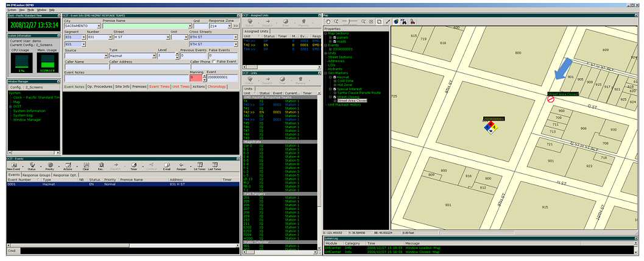The image size is (644, 261).
Task: Click the New Event toolbar icon
Action: (15, 166)
